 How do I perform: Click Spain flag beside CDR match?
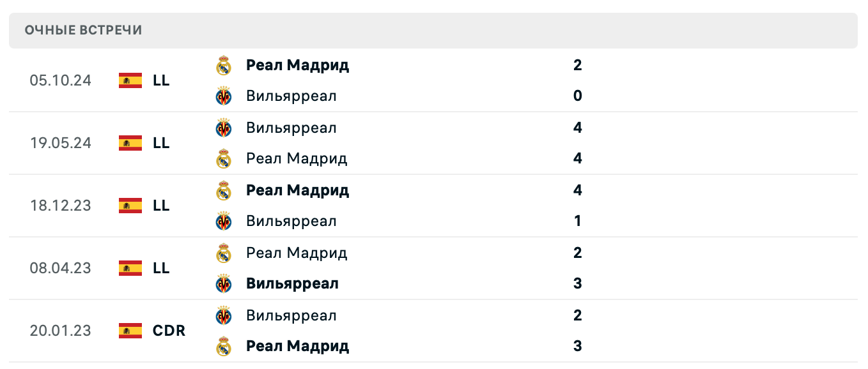point(130,331)
